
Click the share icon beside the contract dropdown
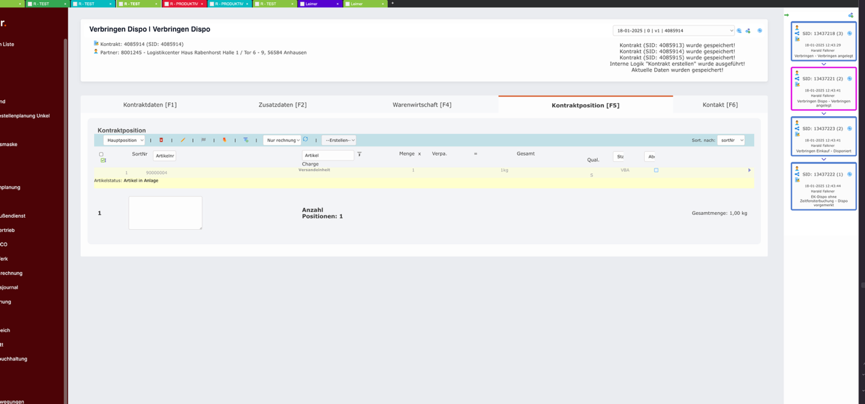click(748, 31)
